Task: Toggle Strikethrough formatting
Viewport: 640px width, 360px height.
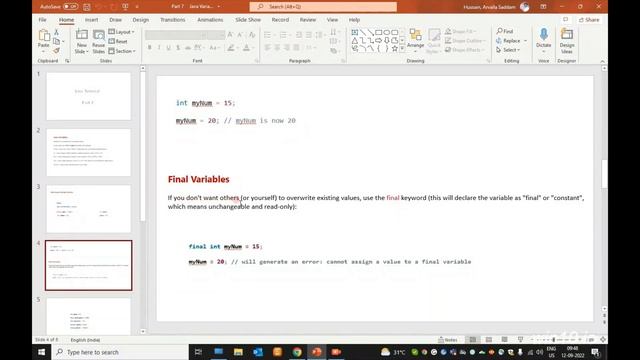Action: (x=188, y=48)
